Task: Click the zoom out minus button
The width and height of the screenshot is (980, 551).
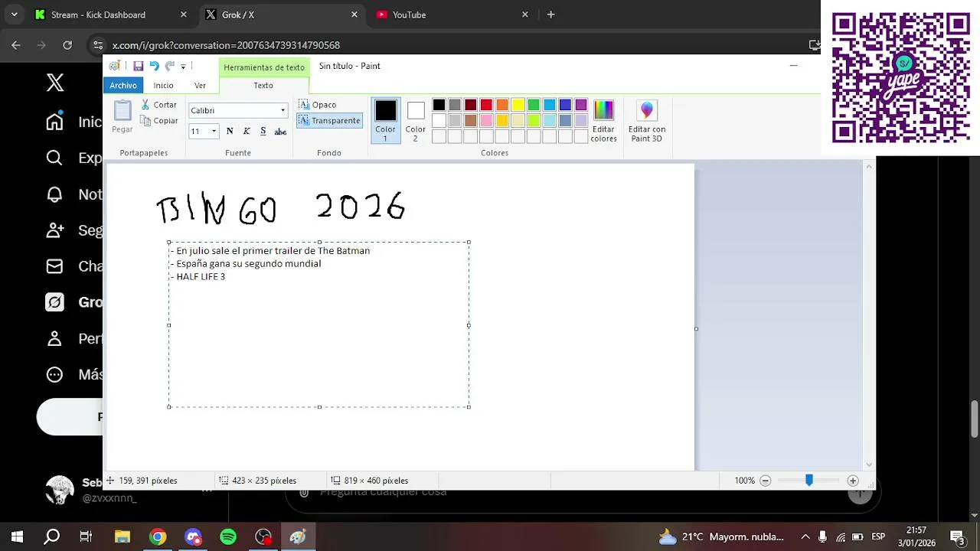Action: click(765, 481)
